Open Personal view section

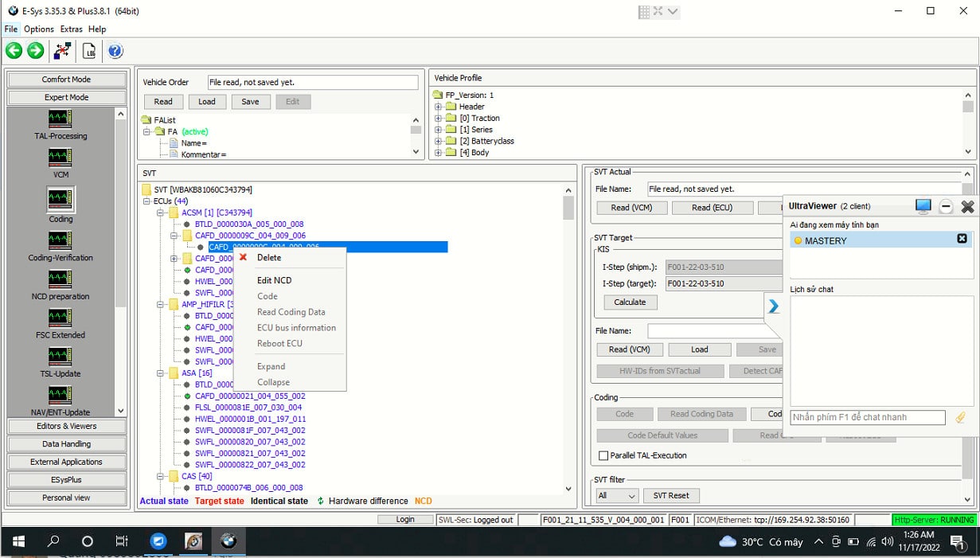coord(66,498)
